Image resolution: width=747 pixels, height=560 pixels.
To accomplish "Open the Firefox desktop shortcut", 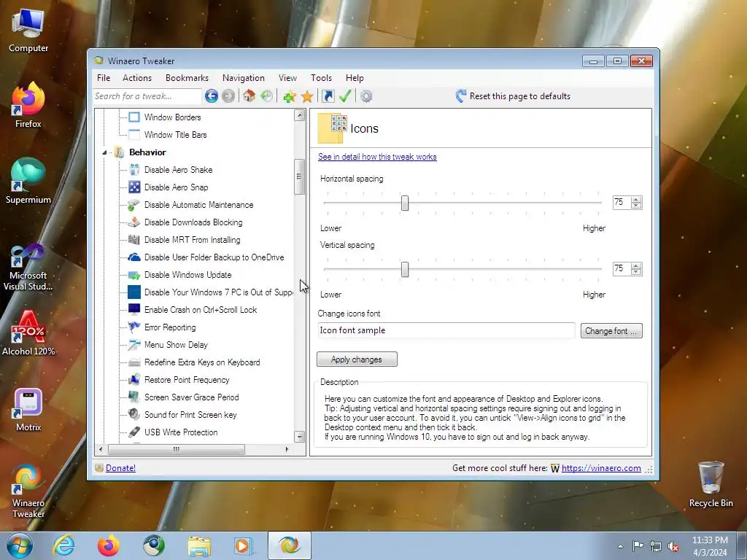I will click(28, 105).
